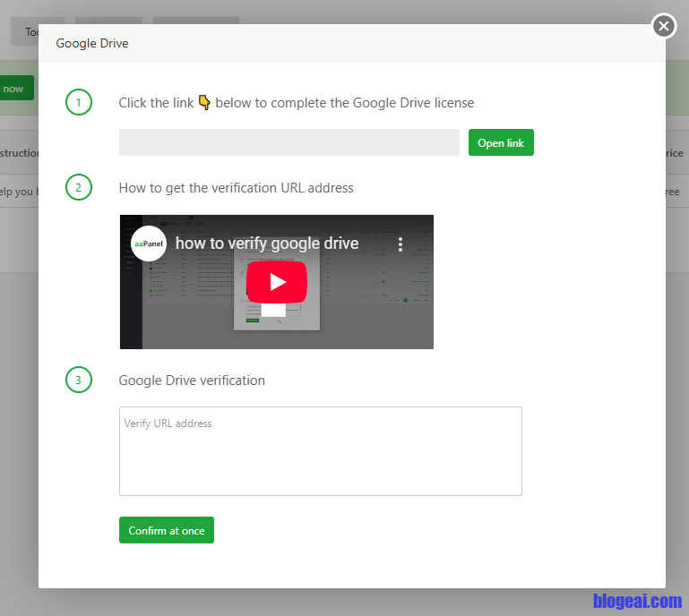Play the YouTube verification video
This screenshot has width=689, height=616.
pyautogui.click(x=277, y=282)
